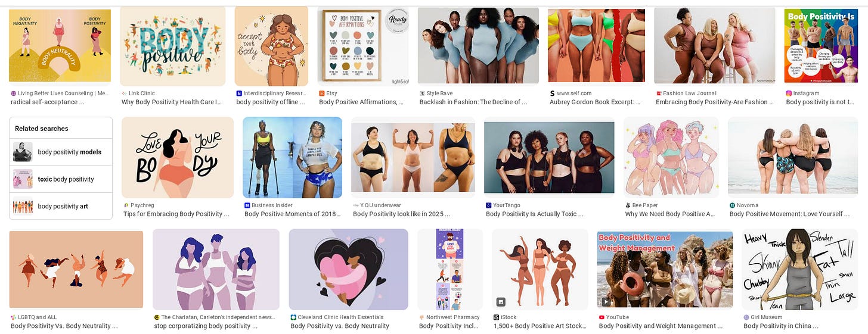Select related search 'body positivity models'
This screenshot has height=334, width=868.
click(x=61, y=152)
